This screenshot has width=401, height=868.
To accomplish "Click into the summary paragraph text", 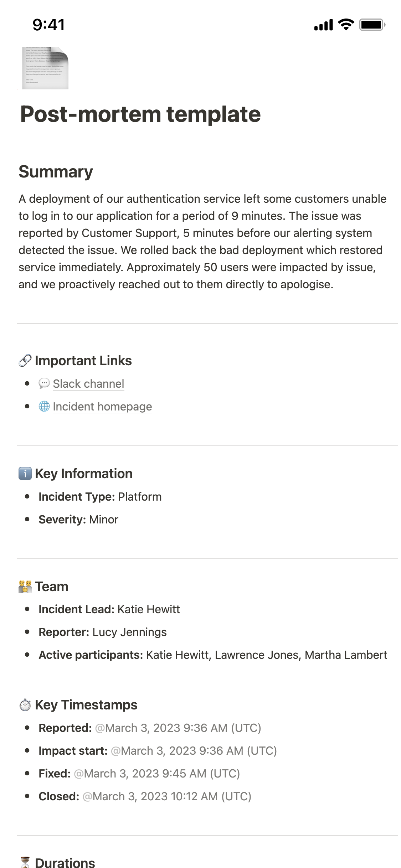I will [x=200, y=242].
